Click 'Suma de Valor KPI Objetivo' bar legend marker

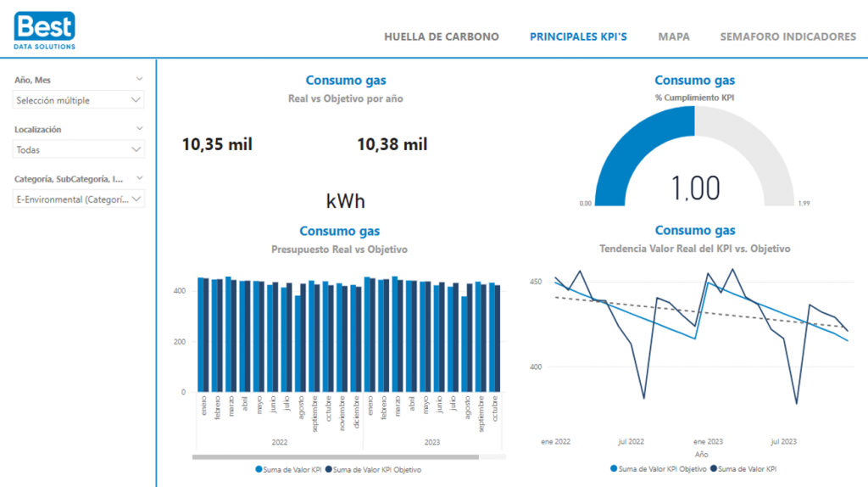click(328, 469)
